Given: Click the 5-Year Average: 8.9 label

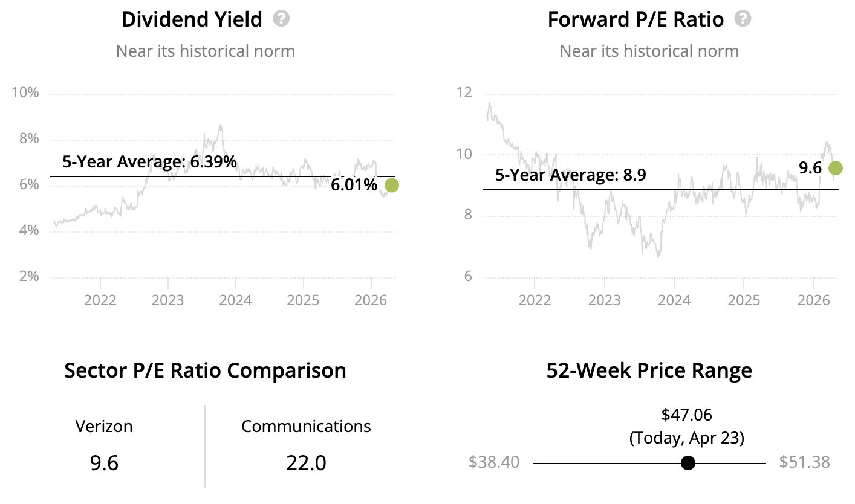Looking at the screenshot, I should point(571,175).
